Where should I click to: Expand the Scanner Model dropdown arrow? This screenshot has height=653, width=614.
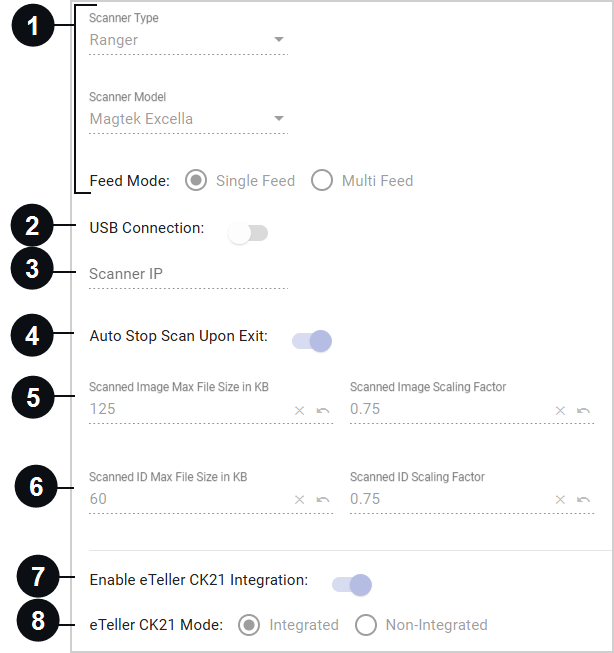[x=279, y=119]
